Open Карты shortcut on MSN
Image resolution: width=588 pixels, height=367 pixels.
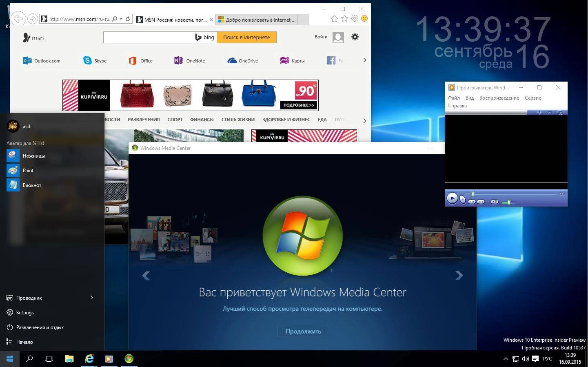point(293,61)
